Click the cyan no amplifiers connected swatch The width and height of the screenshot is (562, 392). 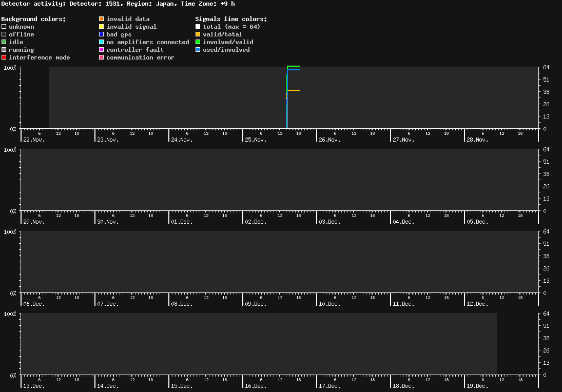[102, 42]
